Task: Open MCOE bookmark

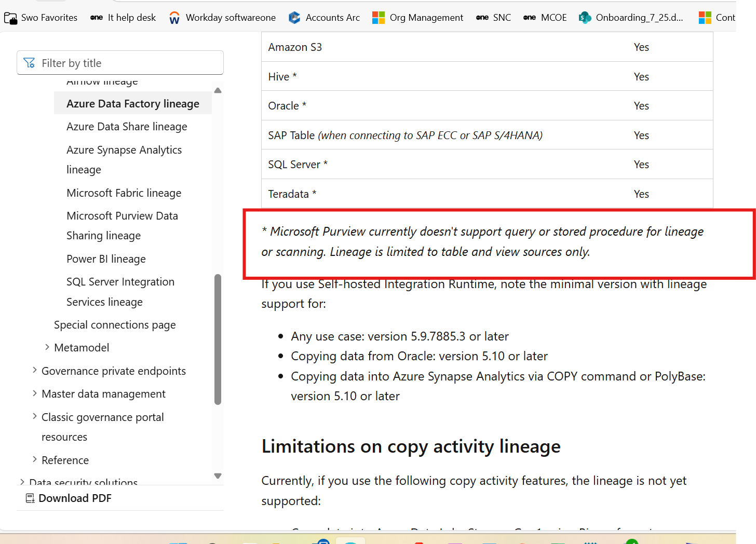Action: pos(545,18)
